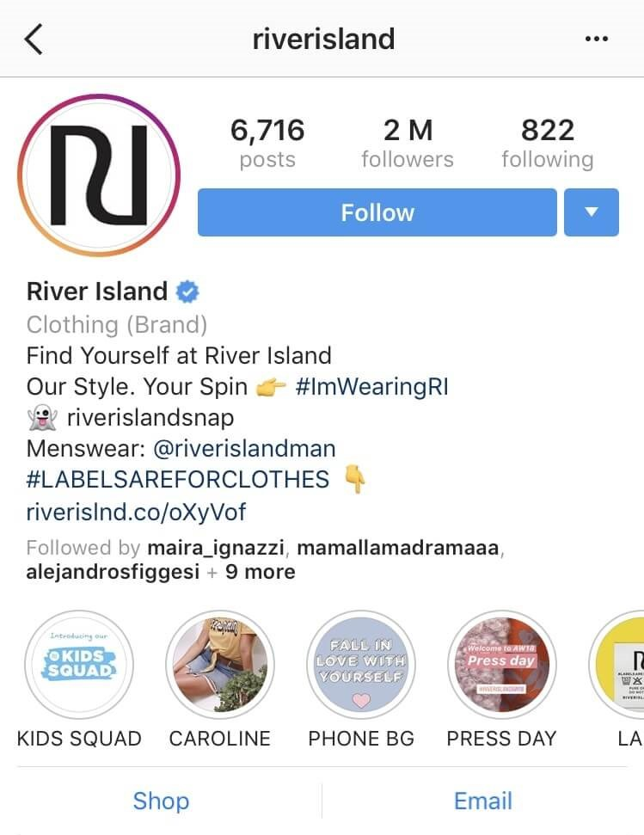Open the CAROLINE story highlight
This screenshot has height=835, width=644.
(220, 665)
